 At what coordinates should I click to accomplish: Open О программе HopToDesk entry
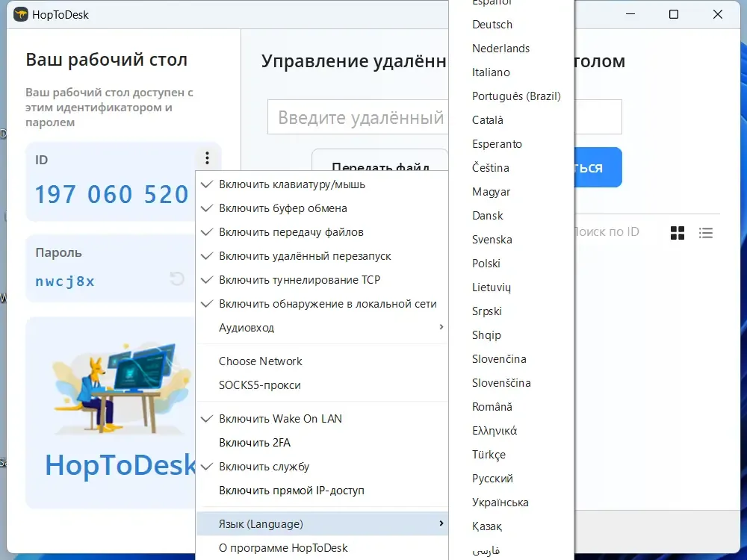[x=322, y=547]
